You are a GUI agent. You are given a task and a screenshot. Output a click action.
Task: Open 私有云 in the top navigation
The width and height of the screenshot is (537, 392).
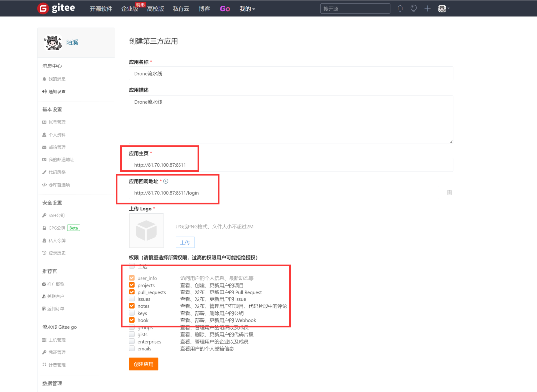tap(181, 9)
